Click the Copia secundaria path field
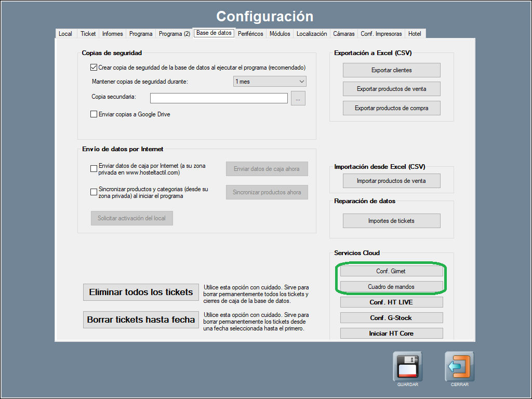The height and width of the screenshot is (399, 532). click(219, 98)
